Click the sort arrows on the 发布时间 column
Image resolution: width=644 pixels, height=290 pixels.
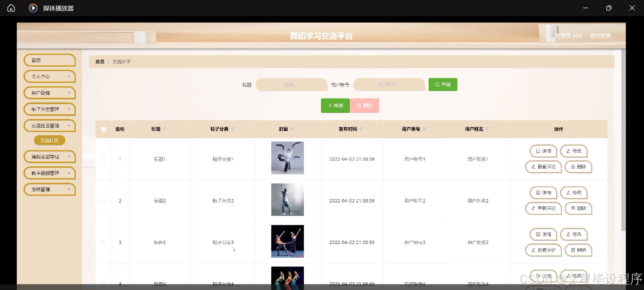tap(361, 129)
